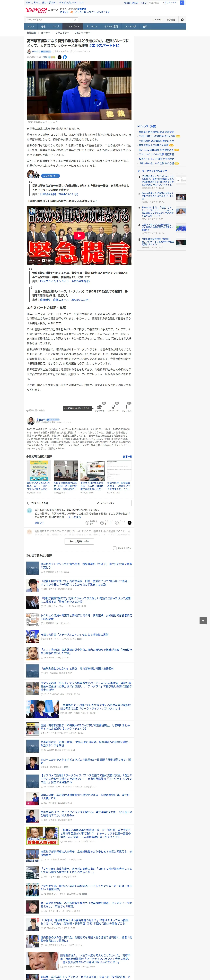This screenshot has width=210, height=980.
Task: Open settings via the gear icon
Action: tap(182, 20)
